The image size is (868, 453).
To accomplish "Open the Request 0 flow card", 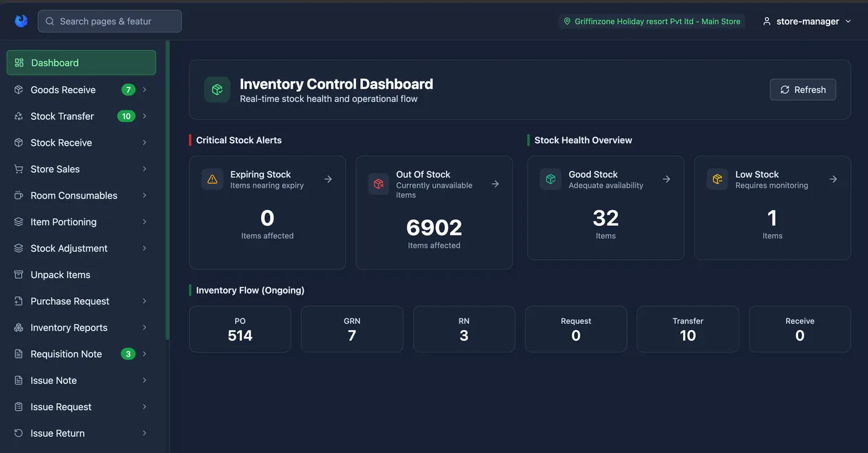I will pyautogui.click(x=576, y=329).
